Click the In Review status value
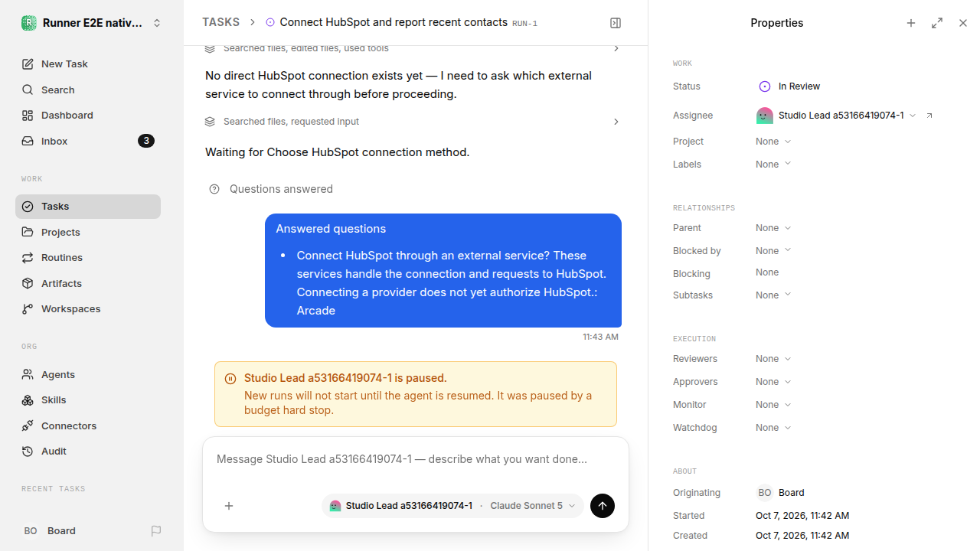 (x=789, y=86)
